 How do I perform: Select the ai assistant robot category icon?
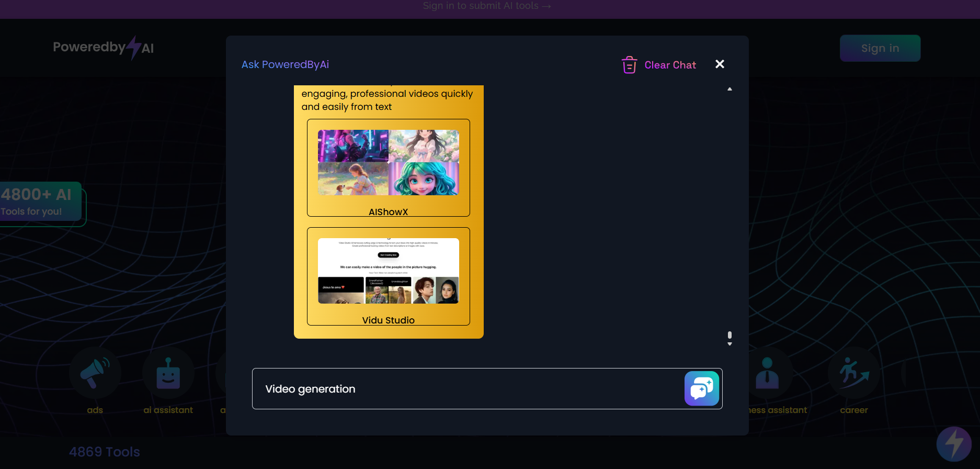168,373
